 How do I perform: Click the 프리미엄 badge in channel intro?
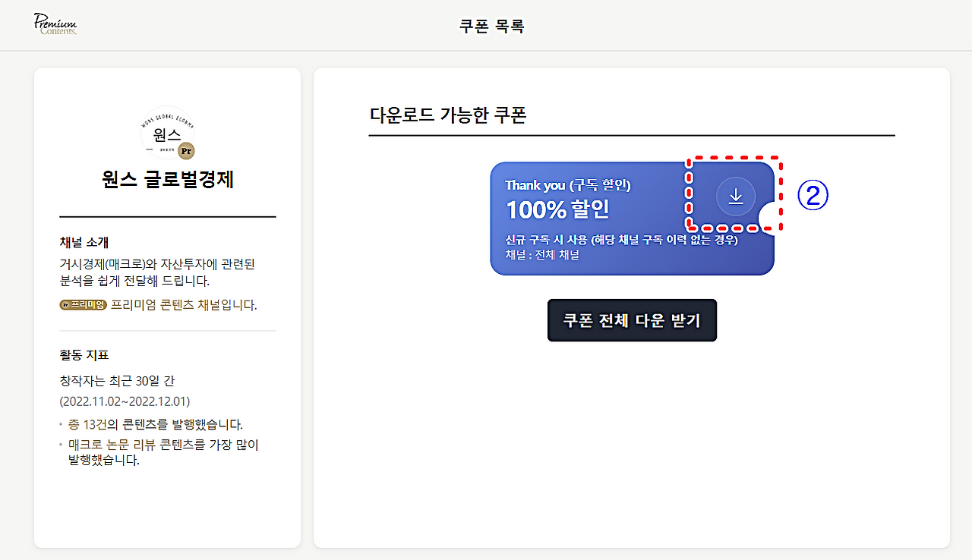point(84,304)
